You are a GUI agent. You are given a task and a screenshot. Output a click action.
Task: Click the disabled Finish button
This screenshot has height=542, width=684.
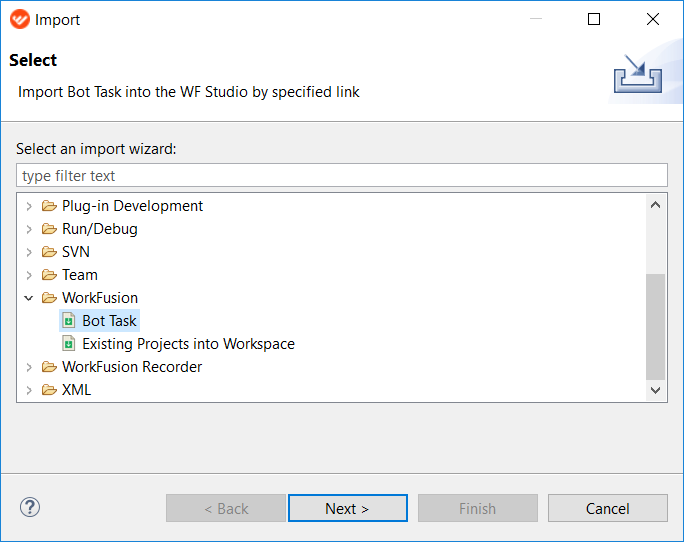(x=478, y=508)
